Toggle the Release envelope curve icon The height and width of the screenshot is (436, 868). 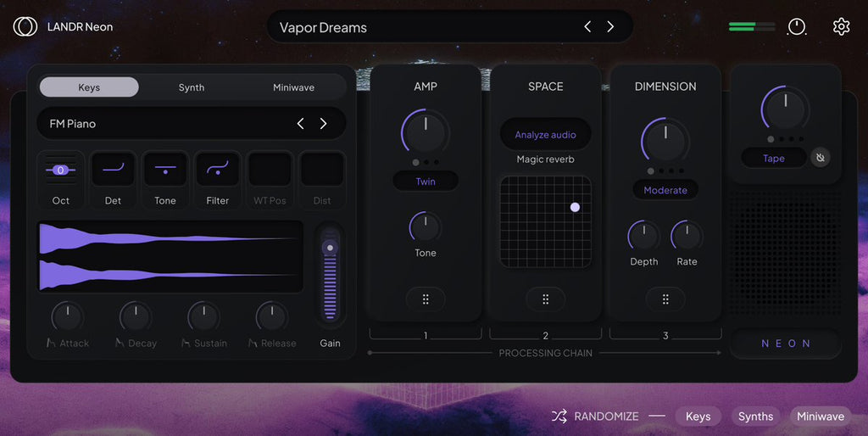point(253,343)
